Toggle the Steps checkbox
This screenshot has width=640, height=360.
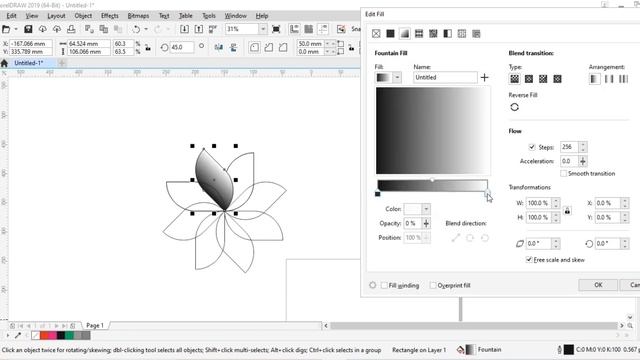coord(531,147)
